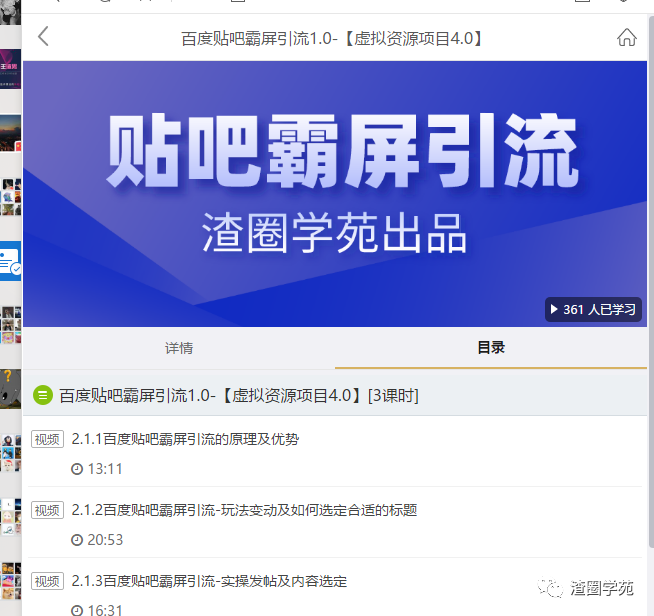The width and height of the screenshot is (654, 616).
Task: Click the course banner 贴吧霸屏引流
Action: tap(335, 194)
